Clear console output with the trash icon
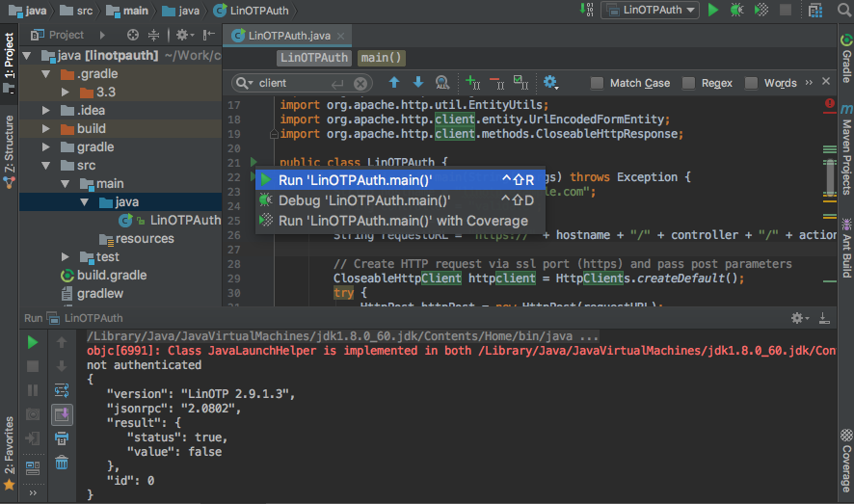Screen dimensions: 854x504 click(x=62, y=464)
